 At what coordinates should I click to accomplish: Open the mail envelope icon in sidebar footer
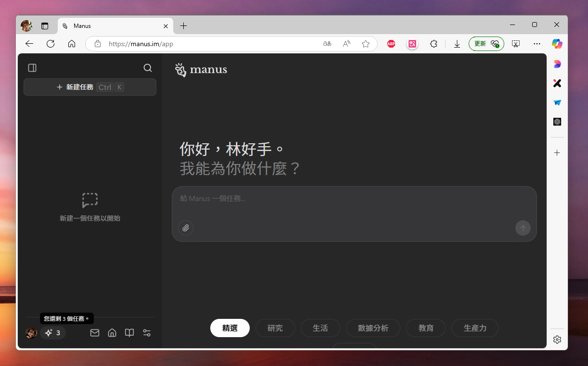[x=95, y=333]
